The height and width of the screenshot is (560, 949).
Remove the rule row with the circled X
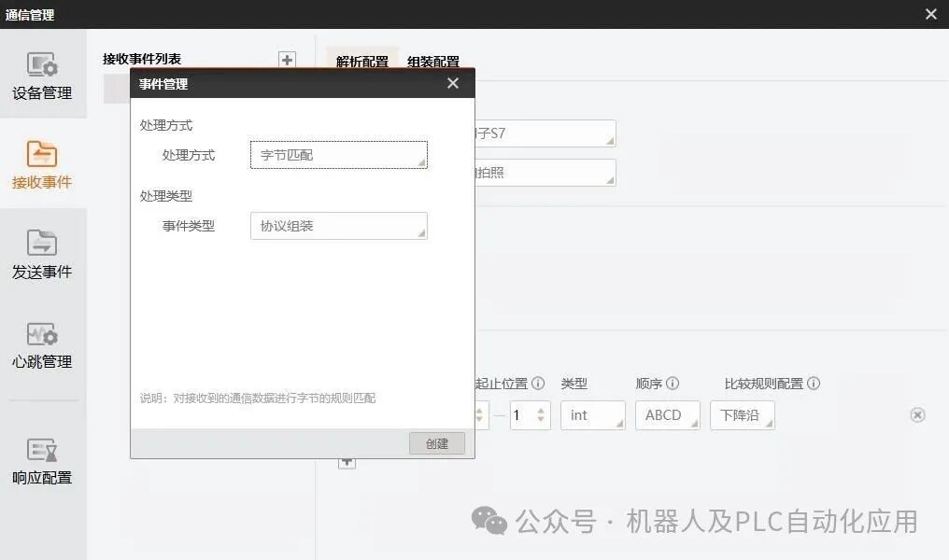[x=917, y=414]
